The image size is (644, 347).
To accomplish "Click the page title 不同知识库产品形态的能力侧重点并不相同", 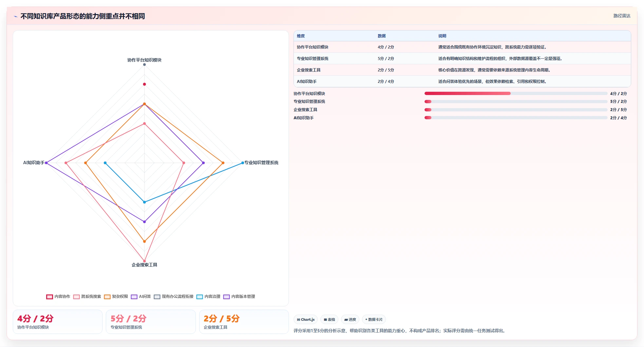I will click(83, 16).
